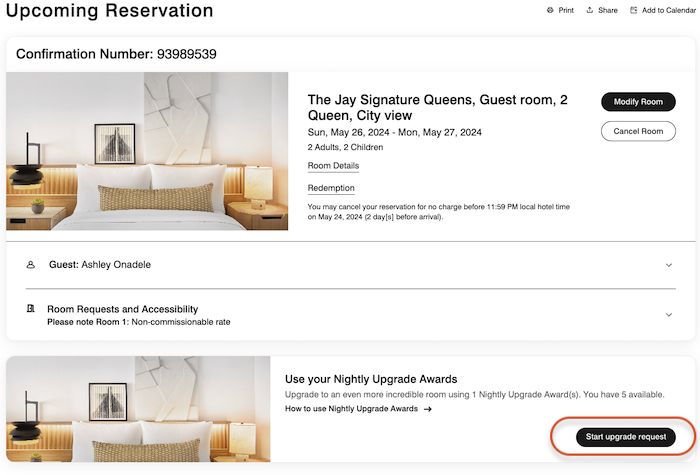Click the guest person icon
This screenshot has height=475, width=700.
[x=30, y=265]
